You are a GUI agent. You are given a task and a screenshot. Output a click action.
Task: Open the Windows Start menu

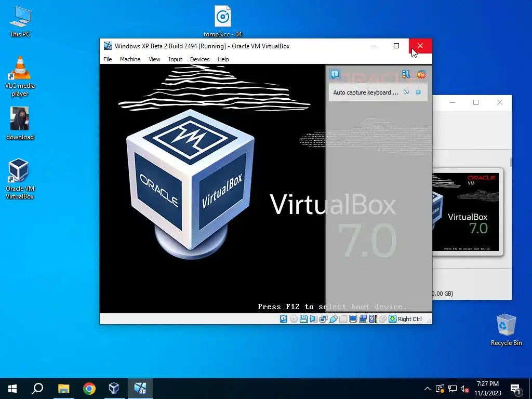[x=12, y=389]
